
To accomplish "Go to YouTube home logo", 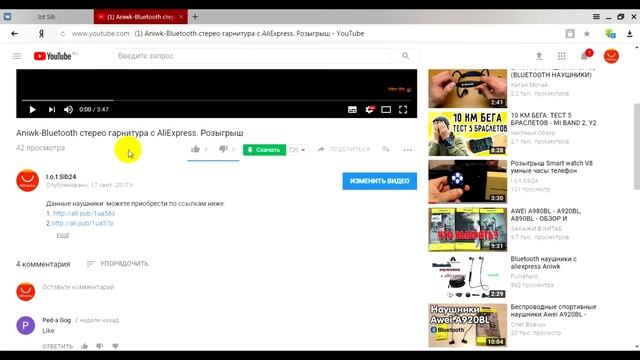I will 53,56.
